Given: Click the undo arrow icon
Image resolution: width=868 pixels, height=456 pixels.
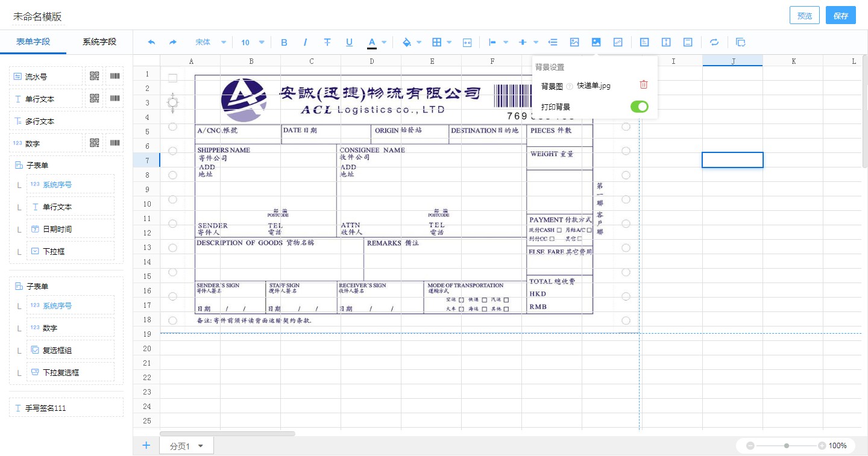Looking at the screenshot, I should click(151, 42).
